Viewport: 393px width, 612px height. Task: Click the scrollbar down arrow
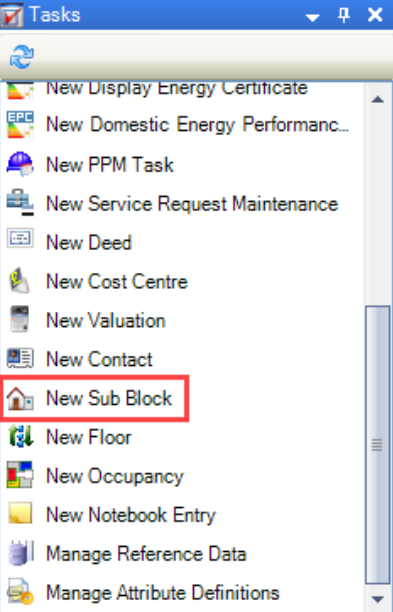[377, 599]
